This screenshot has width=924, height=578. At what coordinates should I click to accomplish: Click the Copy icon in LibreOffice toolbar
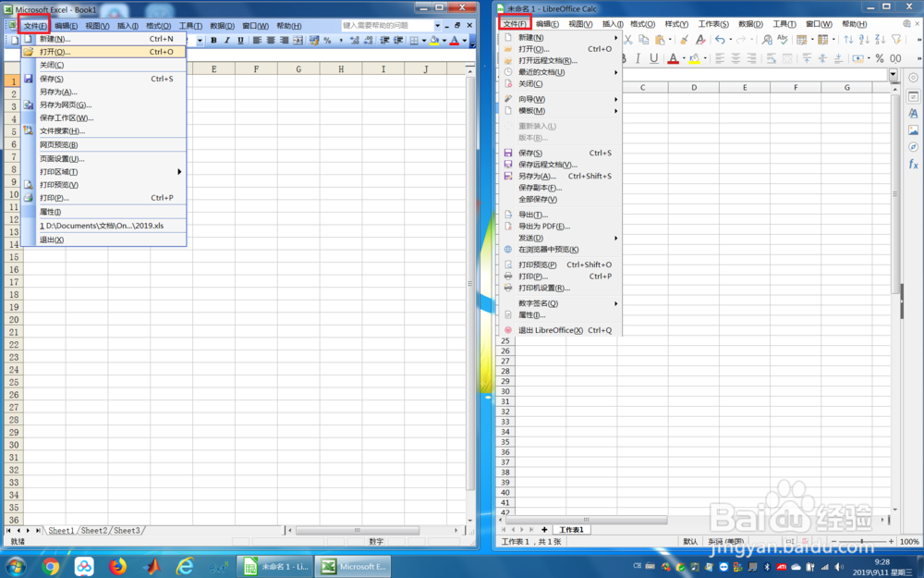coord(643,40)
